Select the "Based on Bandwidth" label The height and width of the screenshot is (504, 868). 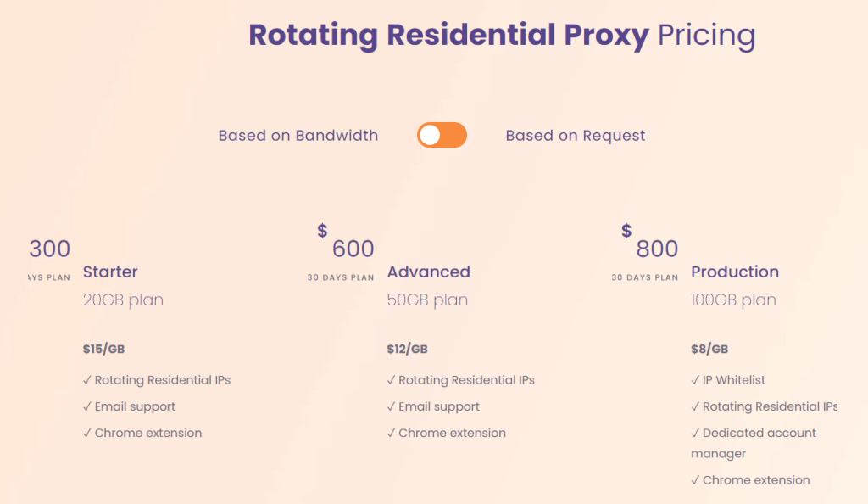click(298, 136)
